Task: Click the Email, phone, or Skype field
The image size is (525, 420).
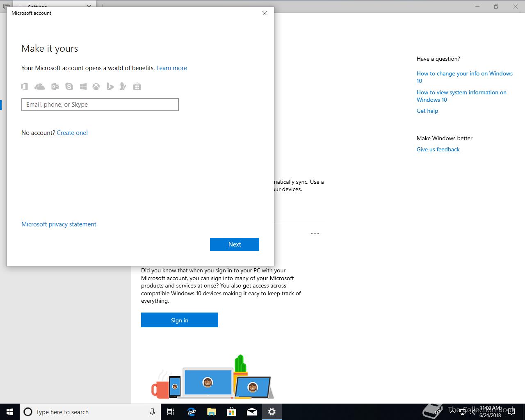Action: (x=100, y=105)
